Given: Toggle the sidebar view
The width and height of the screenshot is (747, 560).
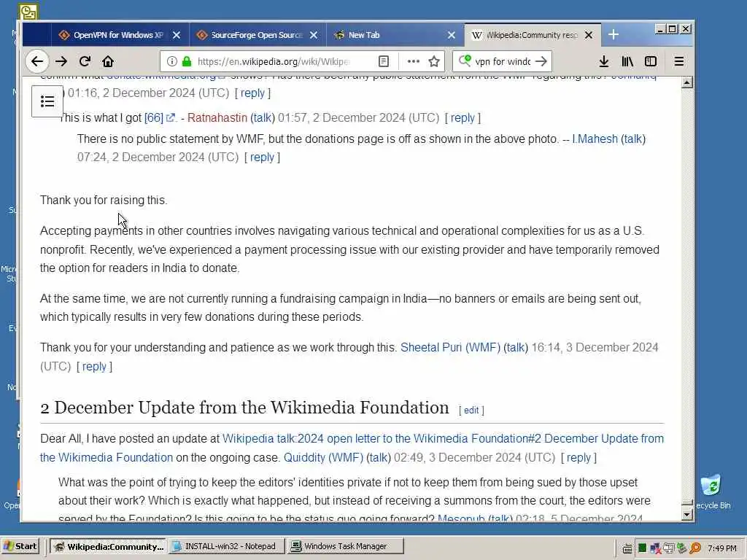Looking at the screenshot, I should (650, 61).
